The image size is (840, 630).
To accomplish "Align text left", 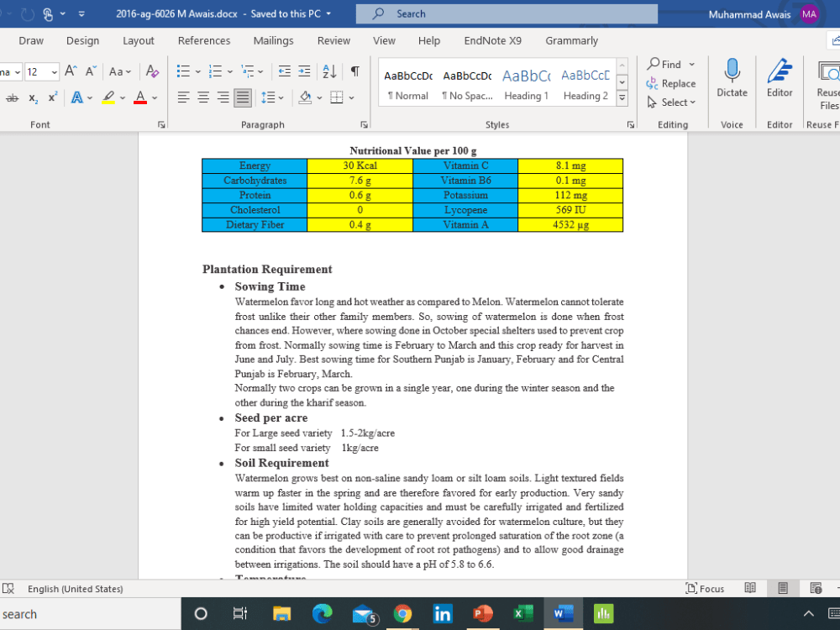I will click(183, 97).
